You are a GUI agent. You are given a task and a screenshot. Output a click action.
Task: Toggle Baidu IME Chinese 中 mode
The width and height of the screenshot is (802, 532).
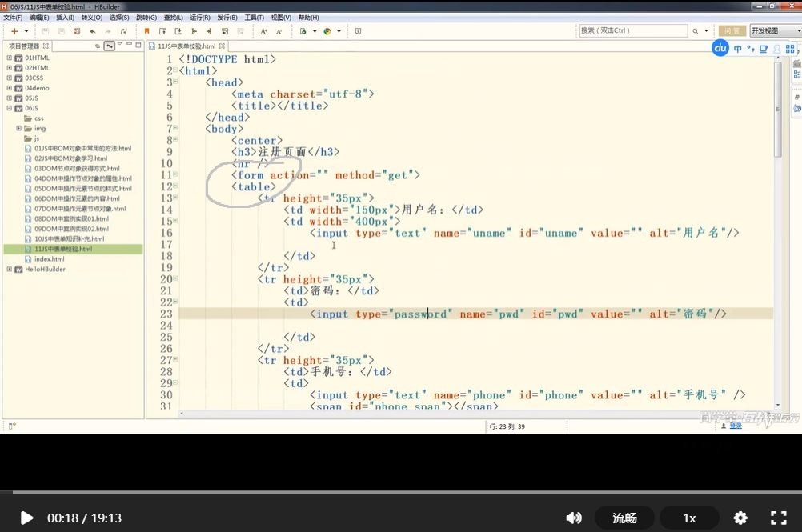click(x=737, y=49)
